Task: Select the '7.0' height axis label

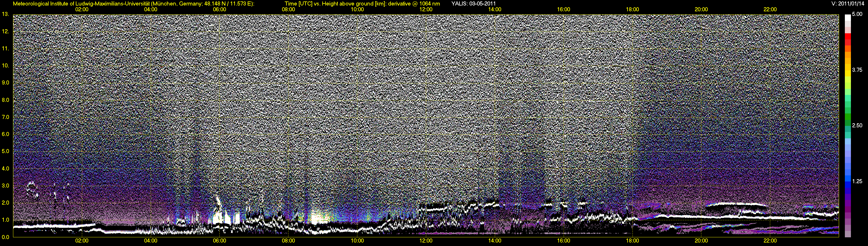Action: point(5,117)
